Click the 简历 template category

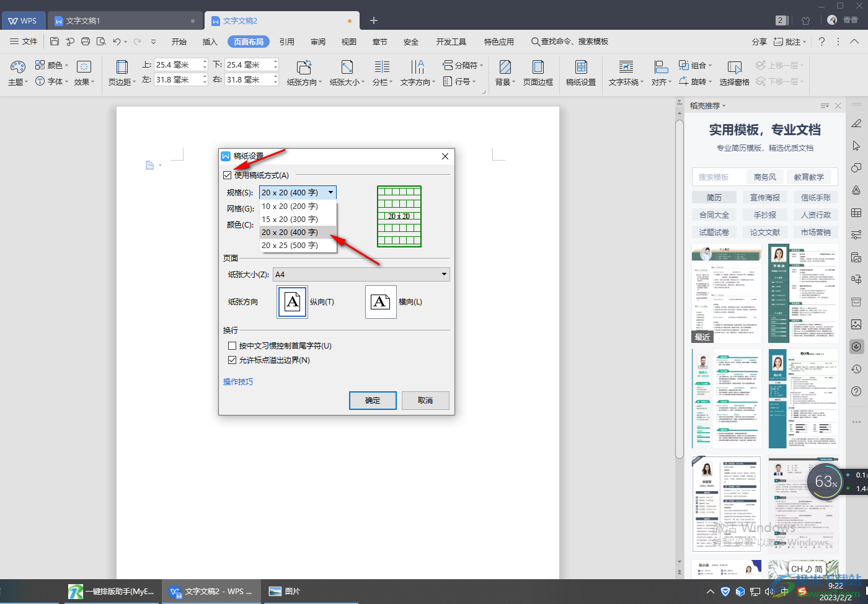tap(714, 197)
